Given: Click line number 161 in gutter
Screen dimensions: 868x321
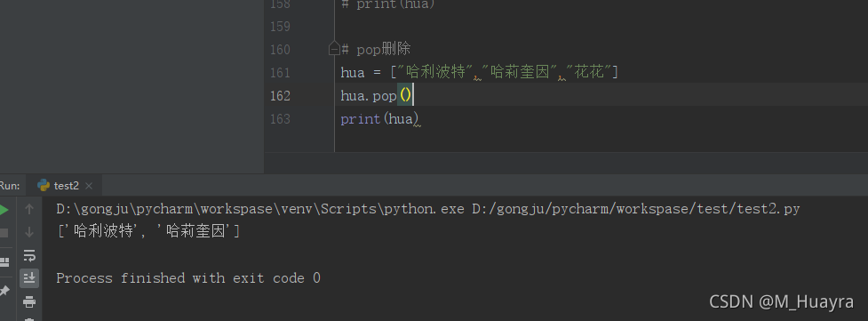Looking at the screenshot, I should pyautogui.click(x=280, y=72).
